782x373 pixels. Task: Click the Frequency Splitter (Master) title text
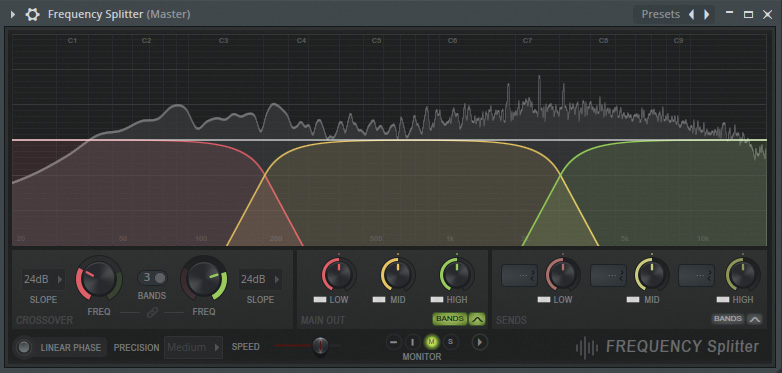(119, 14)
